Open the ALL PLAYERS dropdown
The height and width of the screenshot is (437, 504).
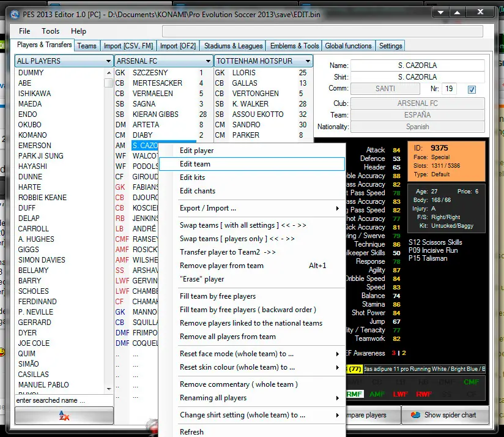(x=64, y=61)
